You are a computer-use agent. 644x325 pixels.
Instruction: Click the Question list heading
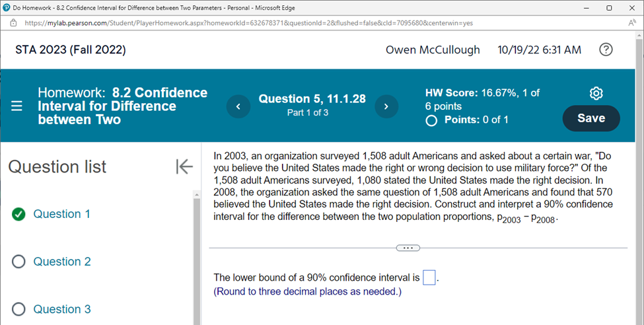[57, 166]
